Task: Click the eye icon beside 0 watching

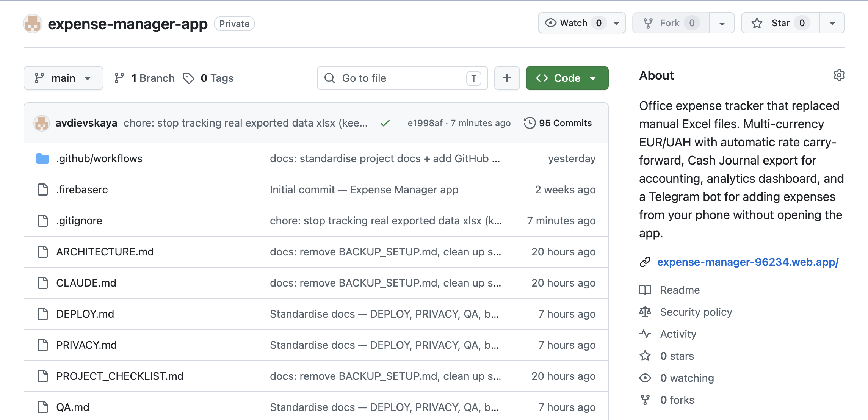Action: [645, 378]
